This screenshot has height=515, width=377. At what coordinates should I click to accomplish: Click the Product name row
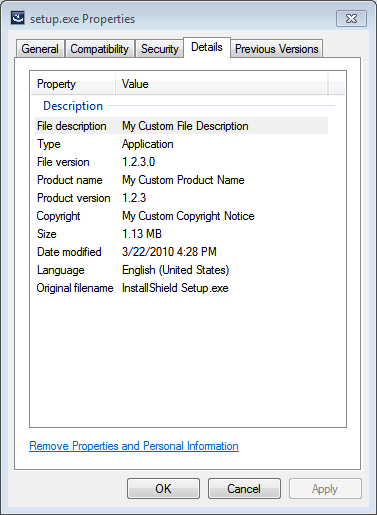click(x=181, y=180)
